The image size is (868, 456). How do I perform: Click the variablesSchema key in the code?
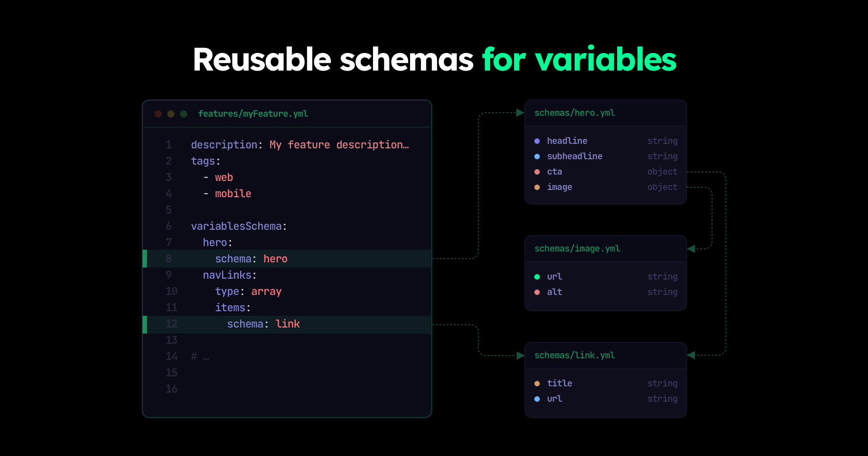236,226
